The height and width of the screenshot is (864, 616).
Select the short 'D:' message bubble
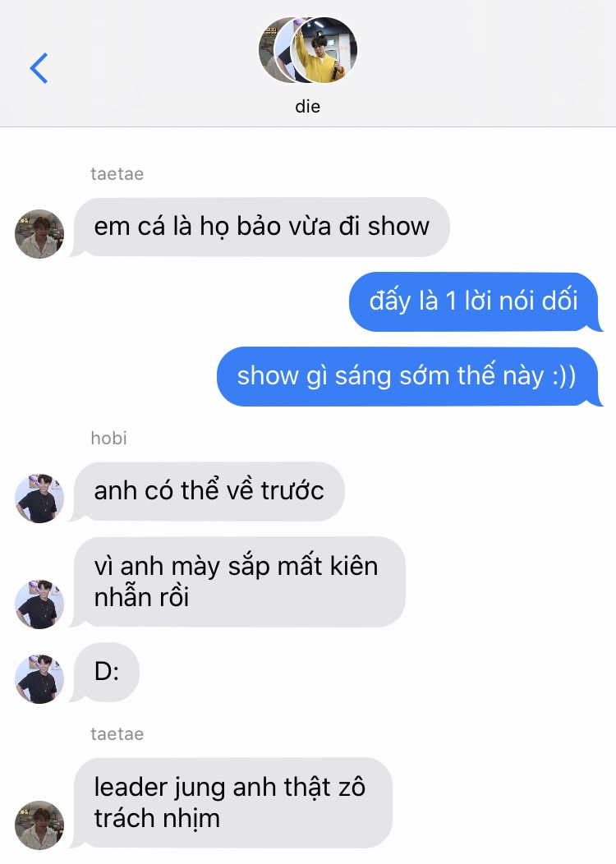[x=106, y=672]
